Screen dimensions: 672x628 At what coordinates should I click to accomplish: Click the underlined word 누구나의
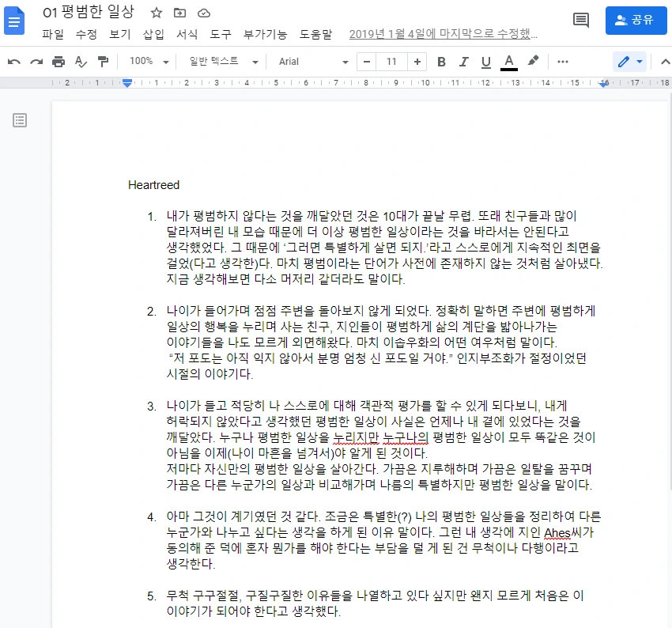405,437
